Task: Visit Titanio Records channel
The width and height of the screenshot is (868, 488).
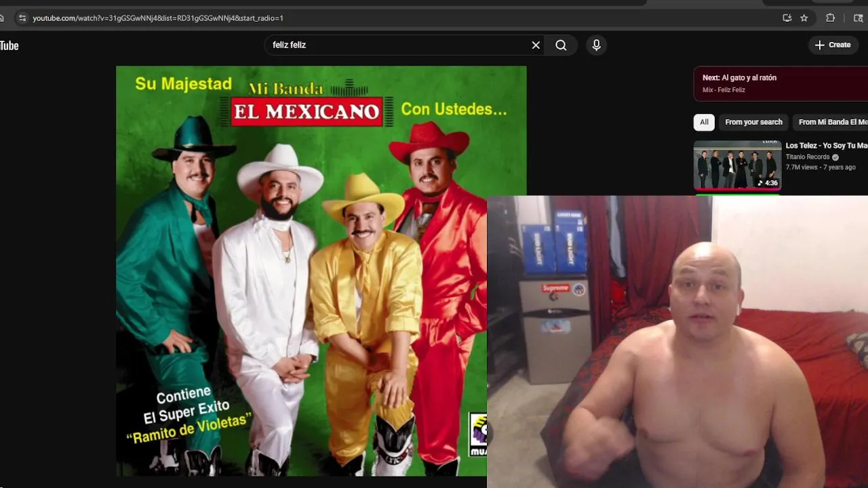Action: (808, 157)
